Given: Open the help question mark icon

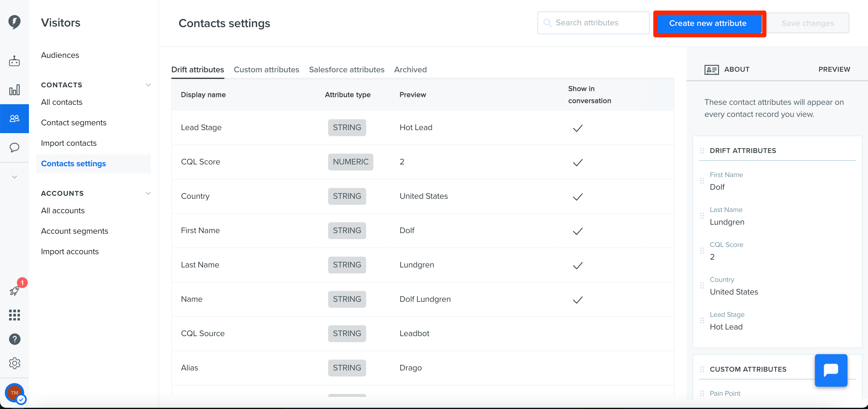Looking at the screenshot, I should (14, 339).
